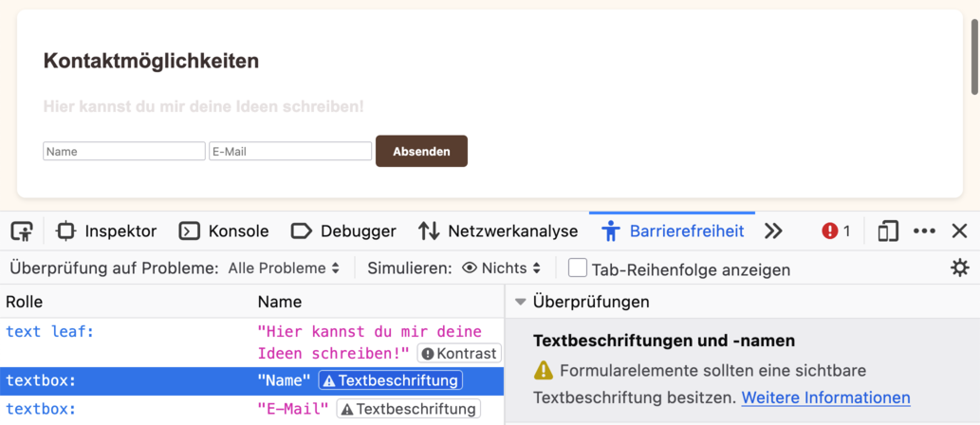Open the Netzwerkanalyse tab
This screenshot has width=980, height=425.
pyautogui.click(x=498, y=231)
